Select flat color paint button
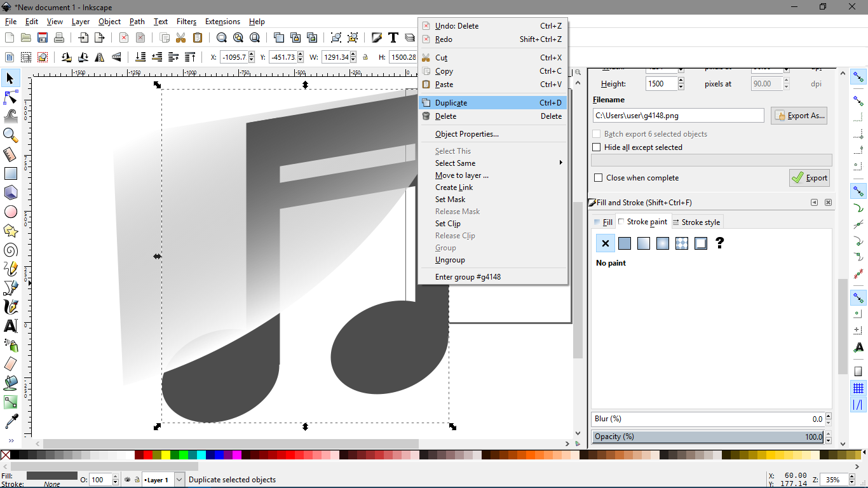The width and height of the screenshot is (868, 488). 625,243
